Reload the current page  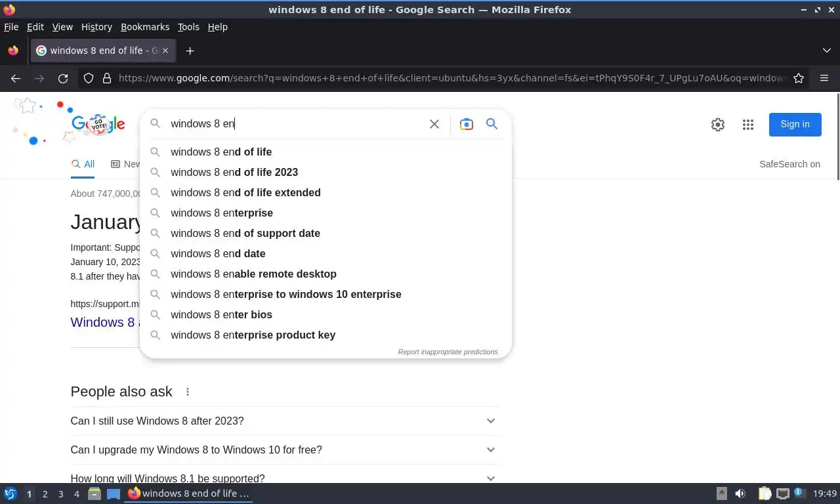[x=63, y=78]
